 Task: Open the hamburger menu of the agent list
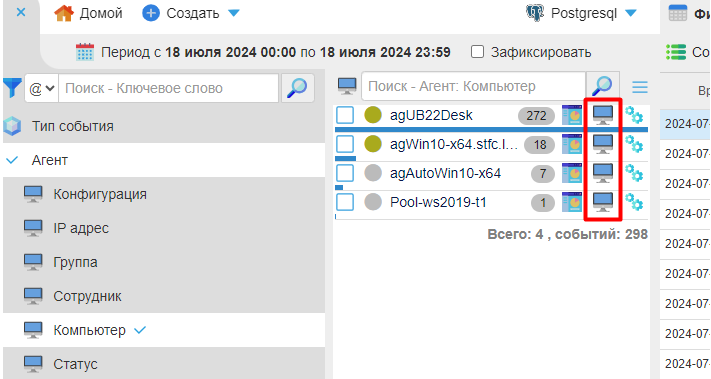pos(639,87)
